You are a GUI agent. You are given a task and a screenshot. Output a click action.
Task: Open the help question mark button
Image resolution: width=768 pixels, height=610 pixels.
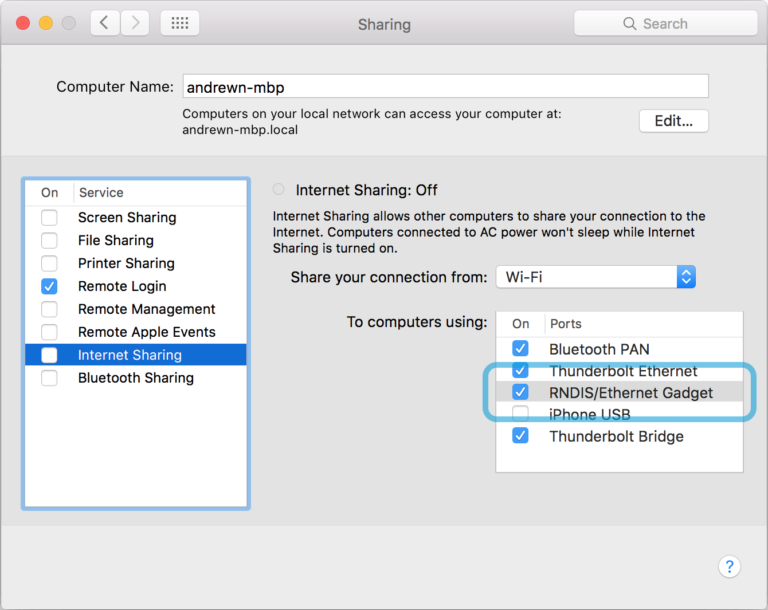pos(729,567)
